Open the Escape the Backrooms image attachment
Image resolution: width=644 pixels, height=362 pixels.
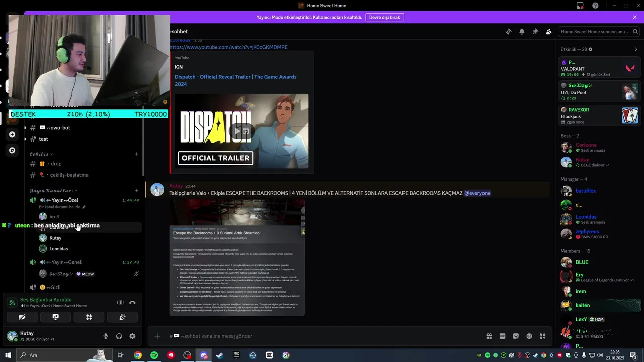(x=237, y=257)
